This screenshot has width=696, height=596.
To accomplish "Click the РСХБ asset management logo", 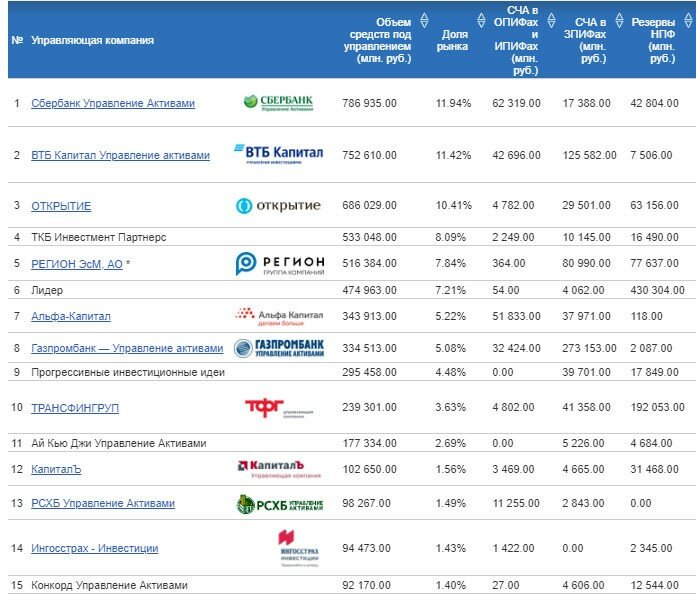I will click(278, 503).
